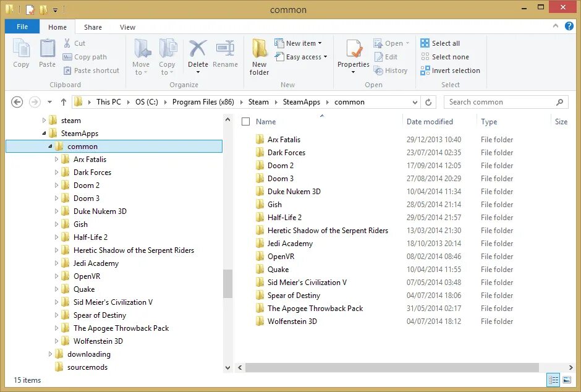Select OpenVR folder in file list
Viewport: 581px width, 392px height.
pos(281,257)
